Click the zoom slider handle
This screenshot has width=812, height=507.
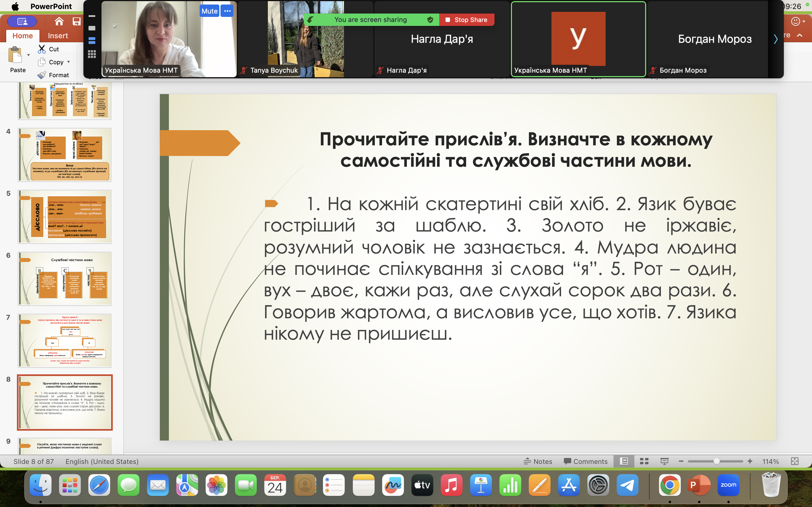click(716, 461)
